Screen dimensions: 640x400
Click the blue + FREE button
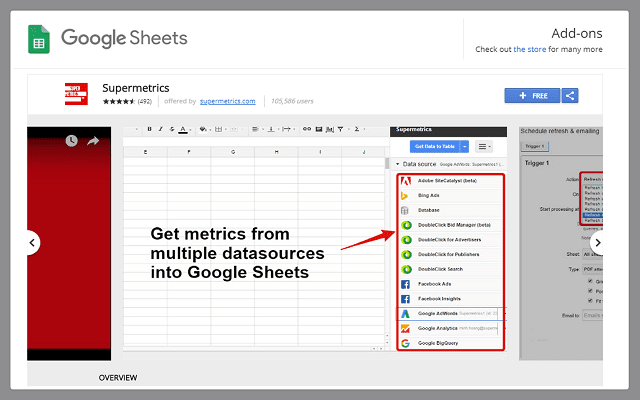[x=532, y=96]
